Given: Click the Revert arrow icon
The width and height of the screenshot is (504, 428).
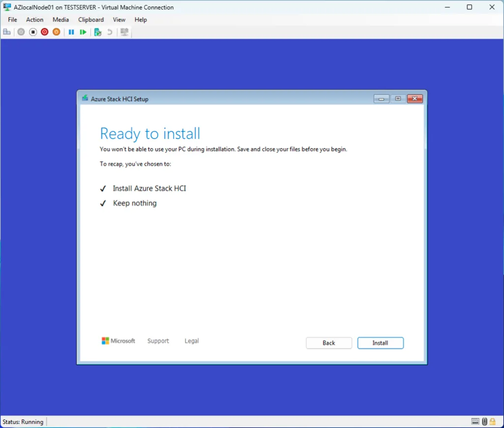Looking at the screenshot, I should 110,32.
